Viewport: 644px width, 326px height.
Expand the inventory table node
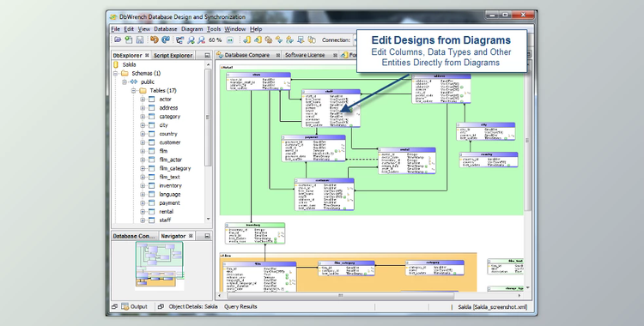[x=143, y=185]
